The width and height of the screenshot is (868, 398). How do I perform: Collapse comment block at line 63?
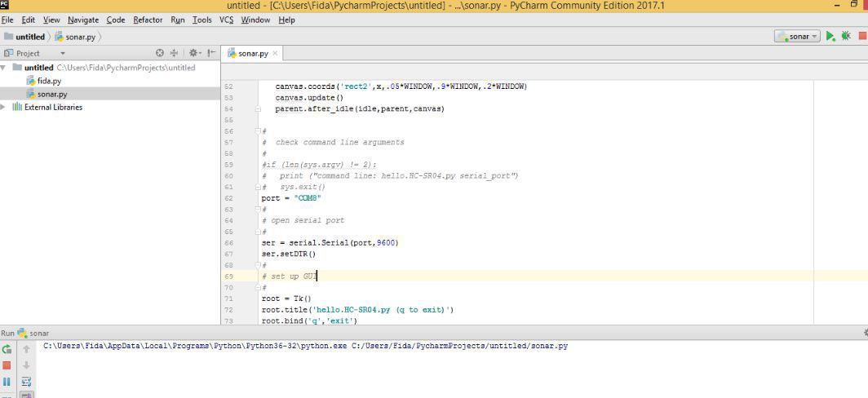[258, 210]
